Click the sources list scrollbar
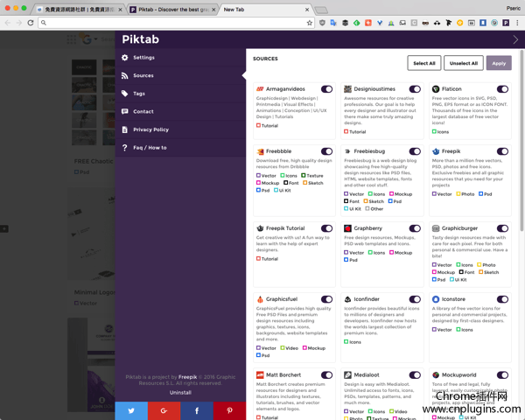Screen dimensions: 525x420 tap(521, 141)
